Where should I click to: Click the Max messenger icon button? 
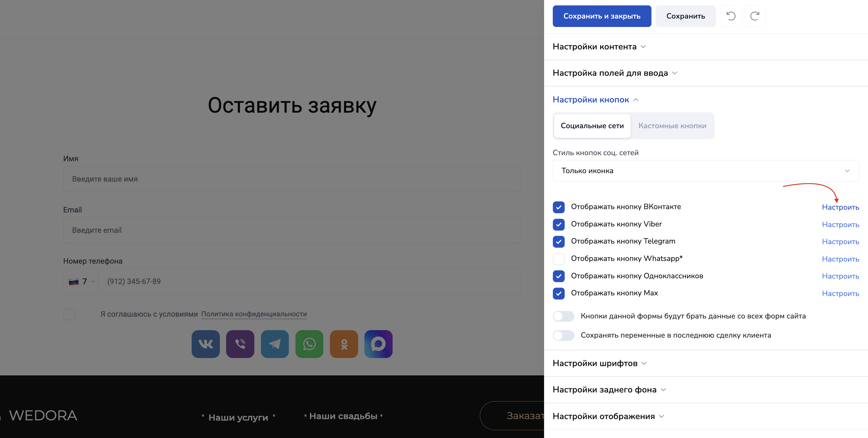(378, 344)
